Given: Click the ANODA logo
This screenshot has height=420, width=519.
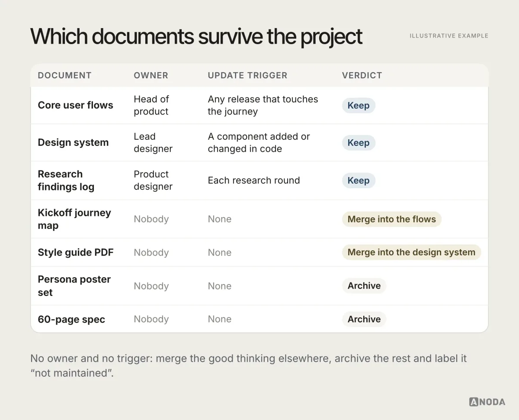Looking at the screenshot, I should point(487,402).
